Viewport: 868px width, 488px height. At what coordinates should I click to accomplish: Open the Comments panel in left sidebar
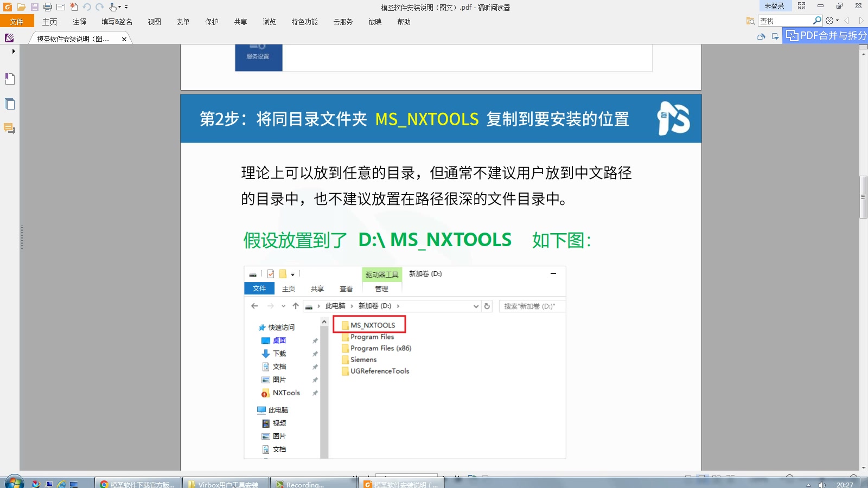point(10,129)
